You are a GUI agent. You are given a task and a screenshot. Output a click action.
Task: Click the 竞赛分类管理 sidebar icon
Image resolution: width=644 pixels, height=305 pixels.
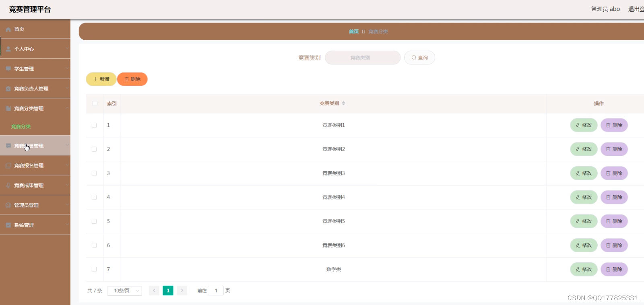pyautogui.click(x=8, y=109)
